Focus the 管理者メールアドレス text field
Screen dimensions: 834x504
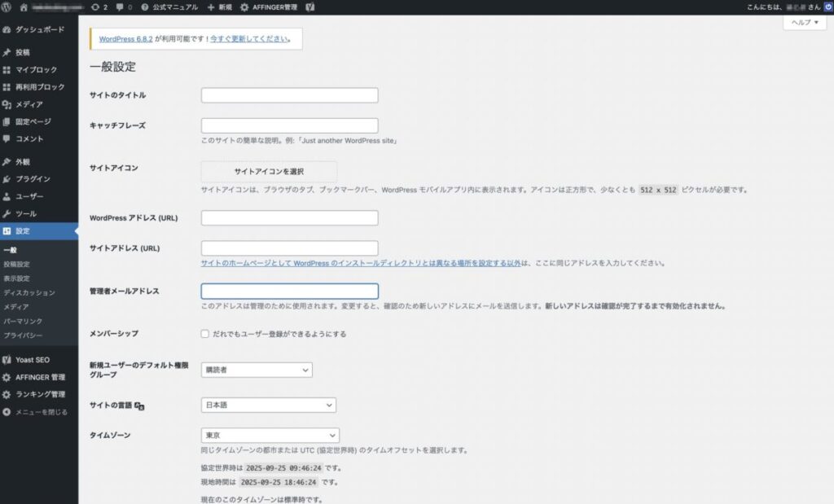pyautogui.click(x=289, y=291)
